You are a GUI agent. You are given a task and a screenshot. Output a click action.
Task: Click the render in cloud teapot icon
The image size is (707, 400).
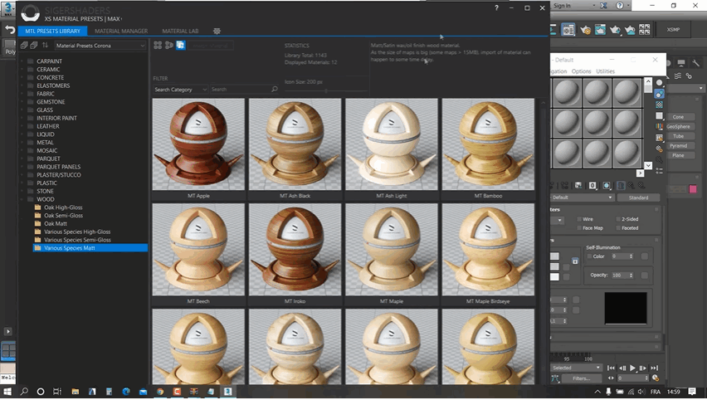630,30
